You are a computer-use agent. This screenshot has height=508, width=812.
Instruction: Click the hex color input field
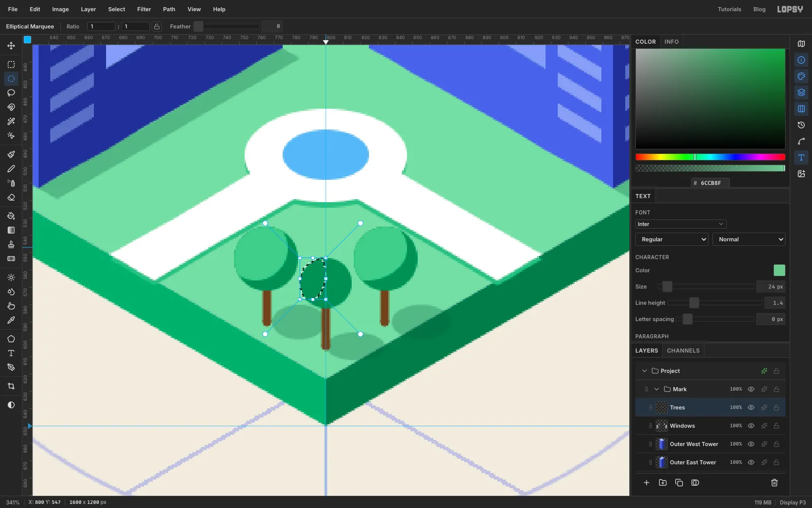pos(710,183)
